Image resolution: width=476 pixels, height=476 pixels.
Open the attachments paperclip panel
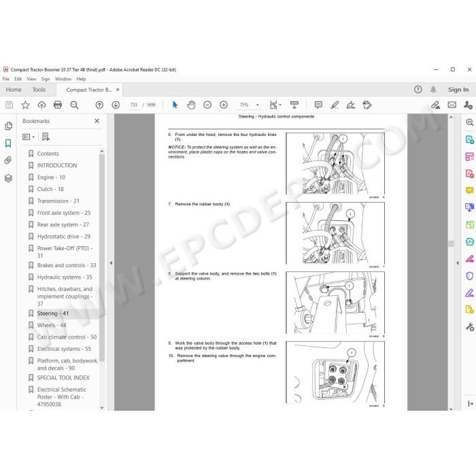pos(8,160)
